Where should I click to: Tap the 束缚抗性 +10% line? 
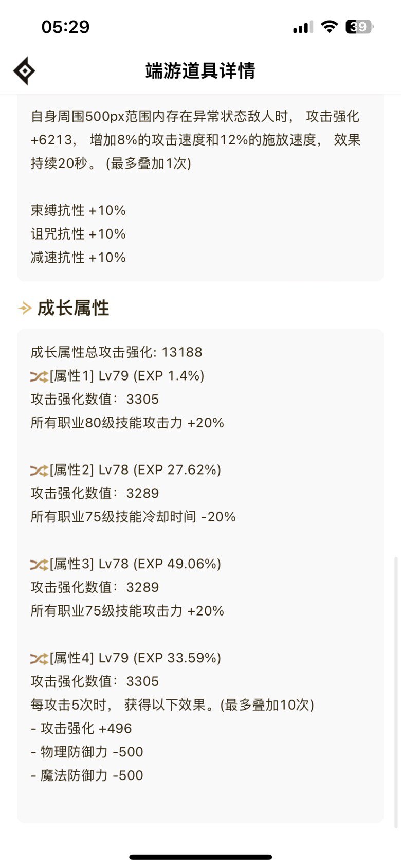(78, 210)
